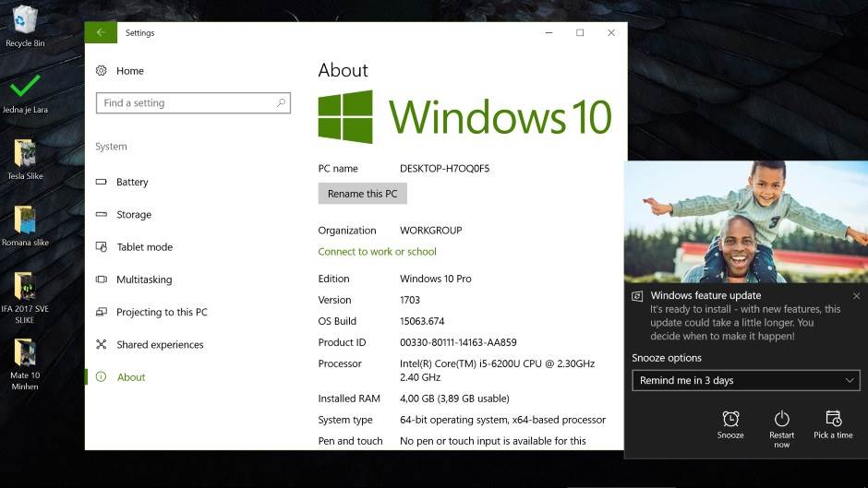This screenshot has height=488, width=868.
Task: Click the Pick a time calendar icon
Action: point(833,419)
